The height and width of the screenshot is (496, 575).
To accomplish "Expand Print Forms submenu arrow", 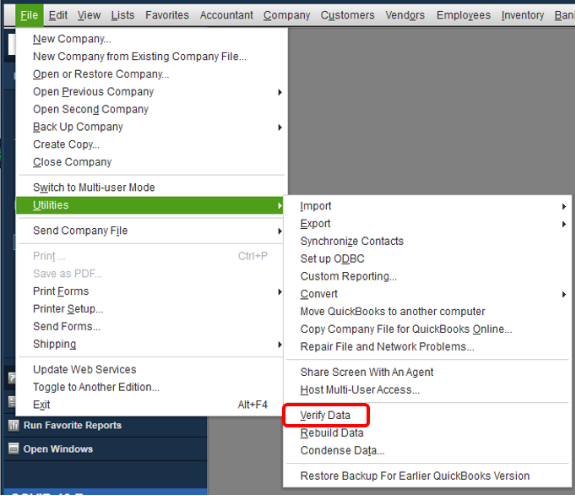I will (x=280, y=292).
